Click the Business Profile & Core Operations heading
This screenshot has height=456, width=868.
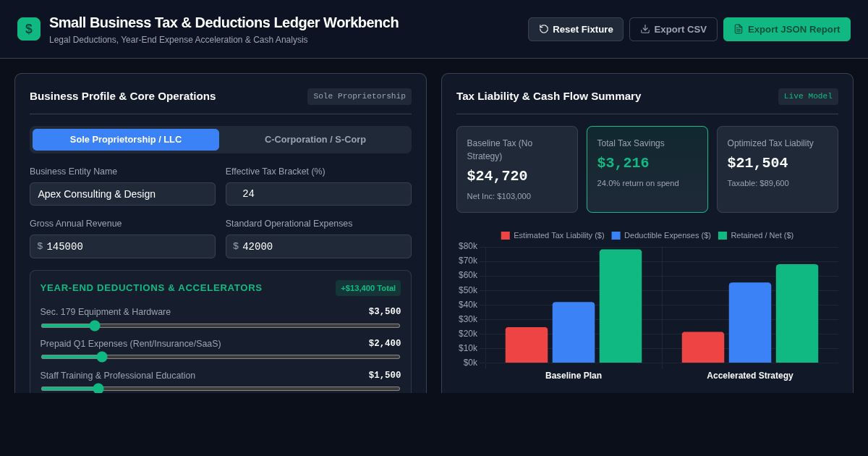click(123, 96)
